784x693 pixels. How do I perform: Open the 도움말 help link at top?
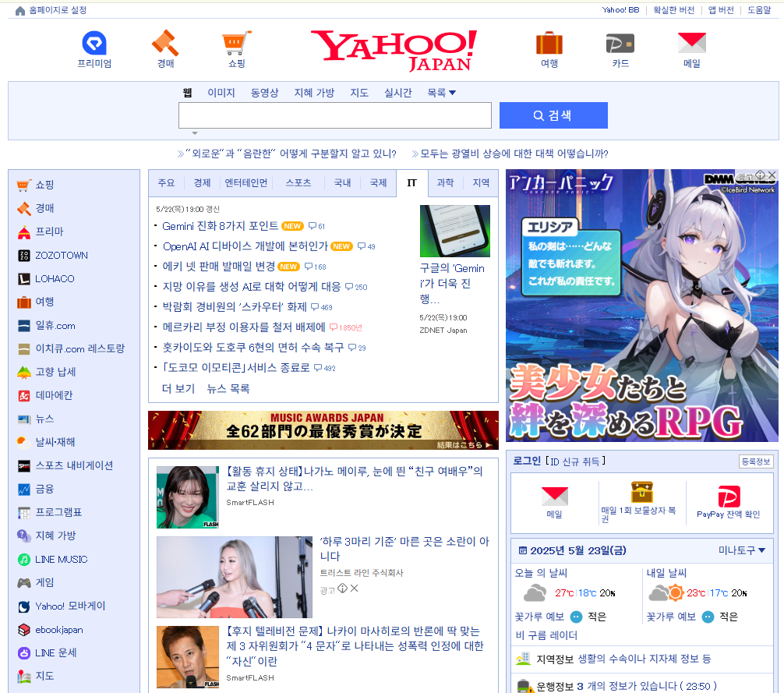[759, 10]
